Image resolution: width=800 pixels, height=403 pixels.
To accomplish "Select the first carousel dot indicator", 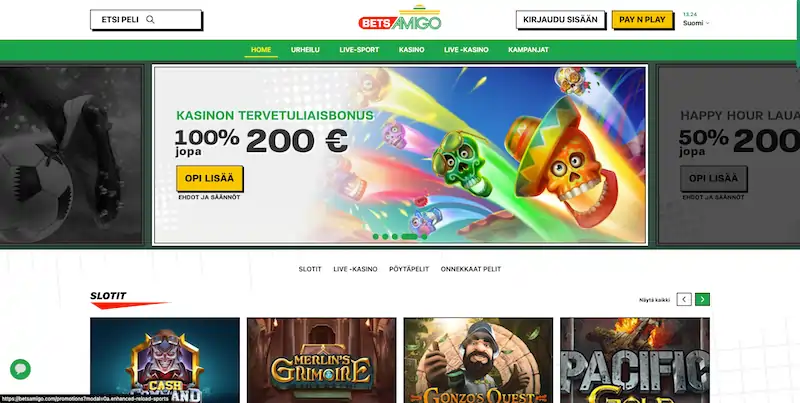I will pyautogui.click(x=376, y=237).
